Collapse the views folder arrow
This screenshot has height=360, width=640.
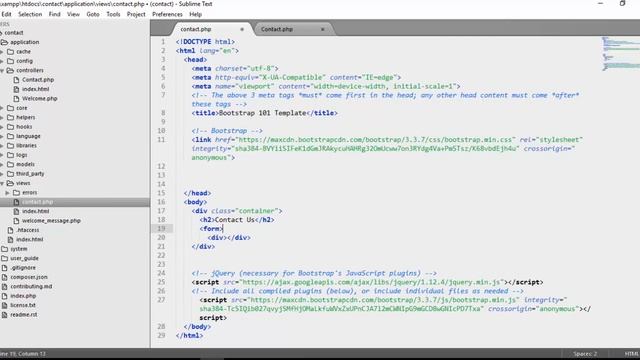coord(2,183)
